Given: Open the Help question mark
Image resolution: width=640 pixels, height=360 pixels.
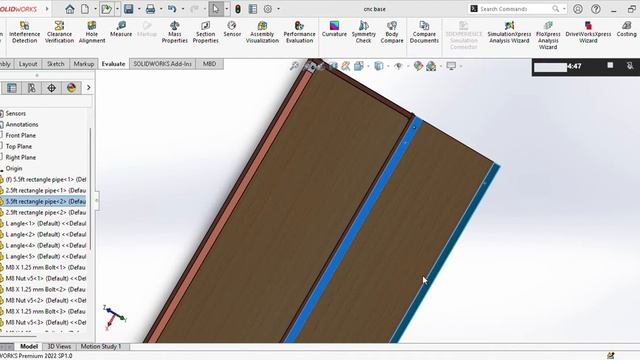Looking at the screenshot, I should coord(596,9).
